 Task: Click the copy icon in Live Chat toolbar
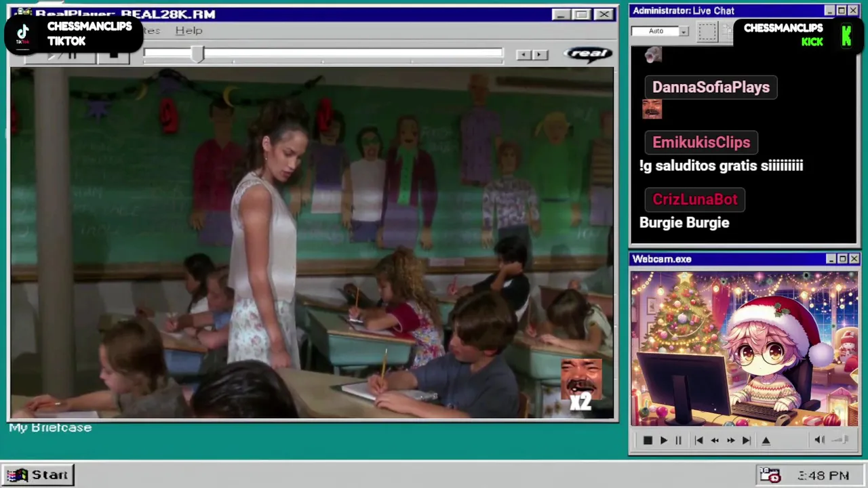(x=727, y=30)
